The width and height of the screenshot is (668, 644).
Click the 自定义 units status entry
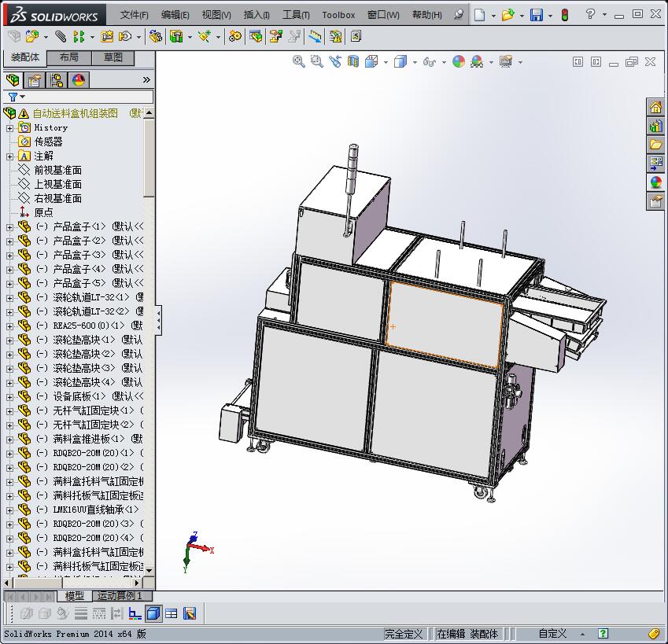[x=552, y=634]
